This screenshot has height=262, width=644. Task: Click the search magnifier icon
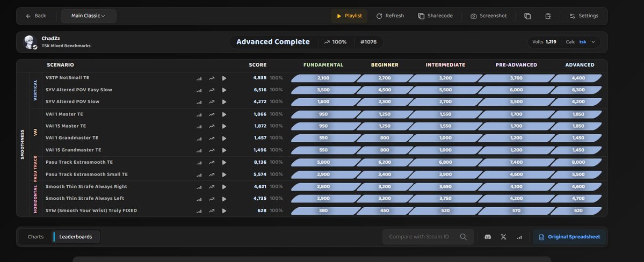tap(464, 237)
